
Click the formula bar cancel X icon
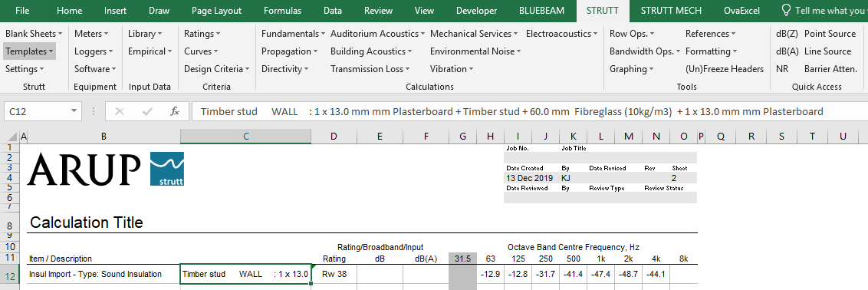pyautogui.click(x=119, y=111)
